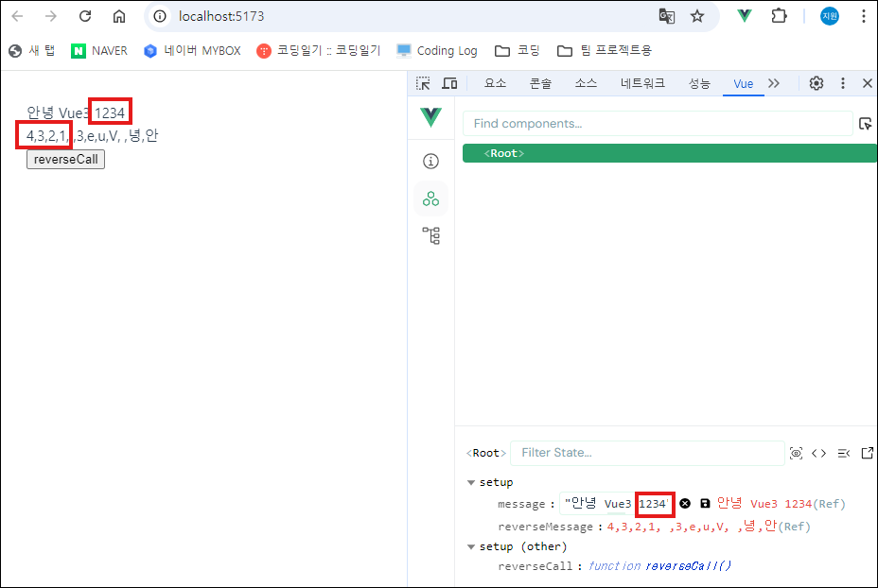This screenshot has height=588, width=878.
Task: Switch to the 소스 tab
Action: 586,83
